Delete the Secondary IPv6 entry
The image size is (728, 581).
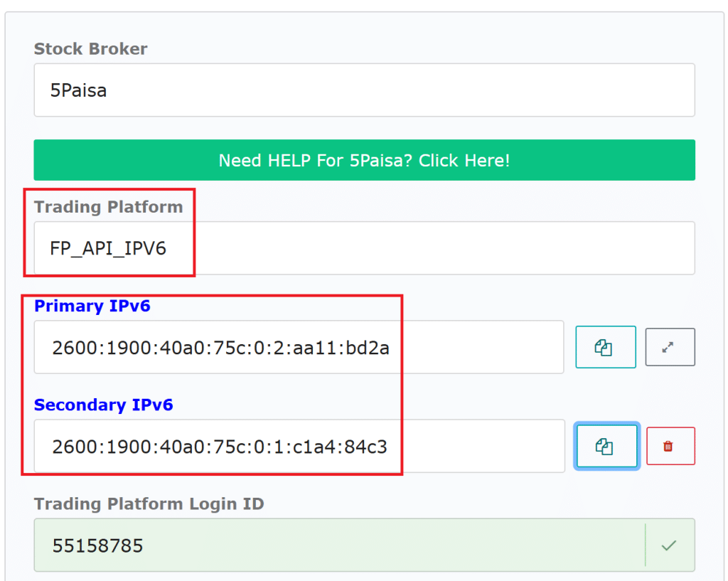pos(670,446)
